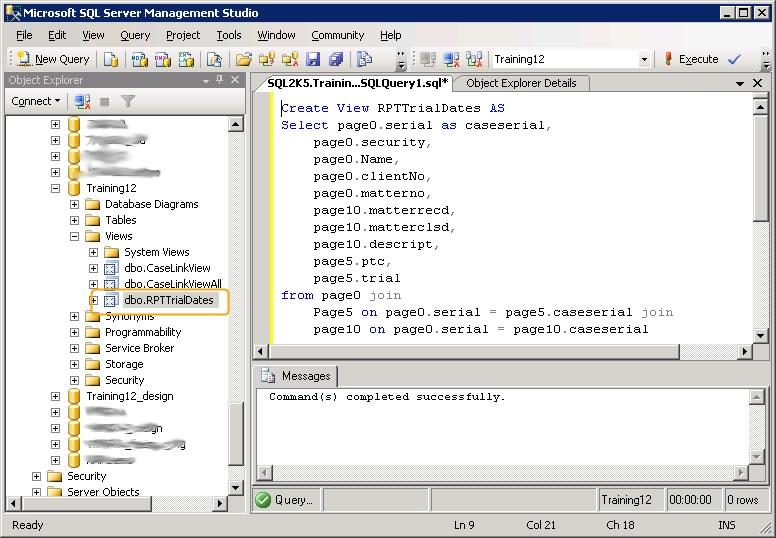Select the Server Objects folder
The height and width of the screenshot is (538, 776).
coord(103,491)
